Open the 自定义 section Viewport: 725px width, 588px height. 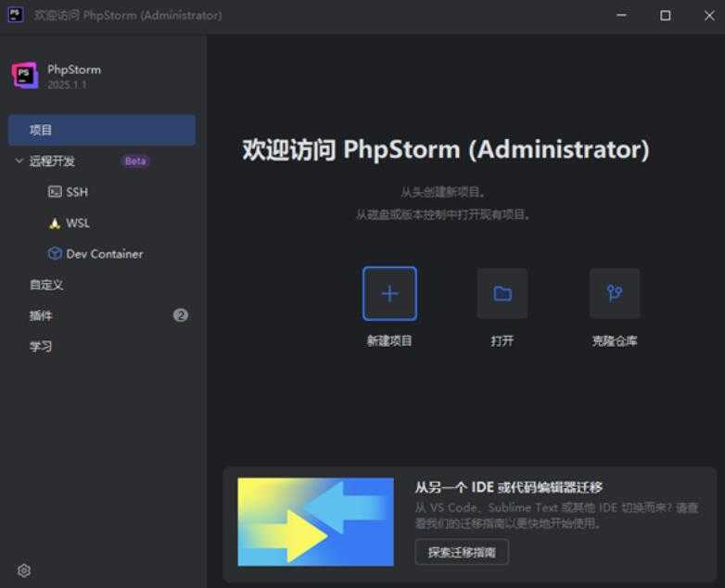[46, 285]
